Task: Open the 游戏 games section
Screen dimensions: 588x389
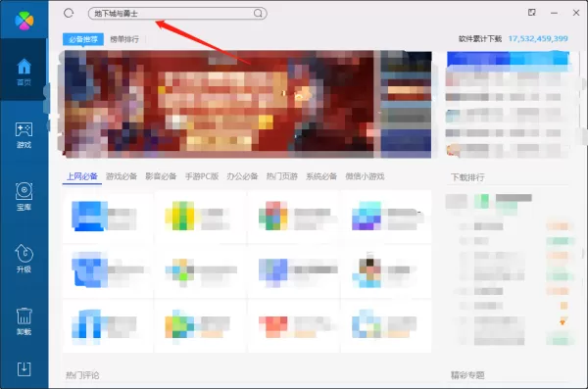Action: pos(24,134)
